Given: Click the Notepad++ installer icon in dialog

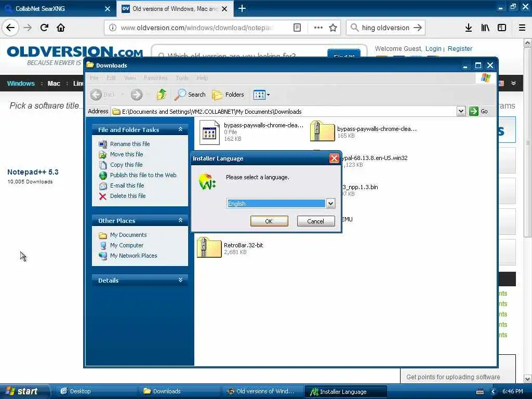Looking at the screenshot, I should coord(207,181).
